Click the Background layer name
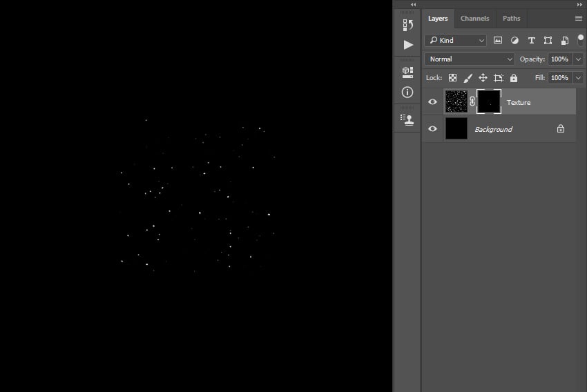This screenshot has height=392, width=587. point(493,130)
